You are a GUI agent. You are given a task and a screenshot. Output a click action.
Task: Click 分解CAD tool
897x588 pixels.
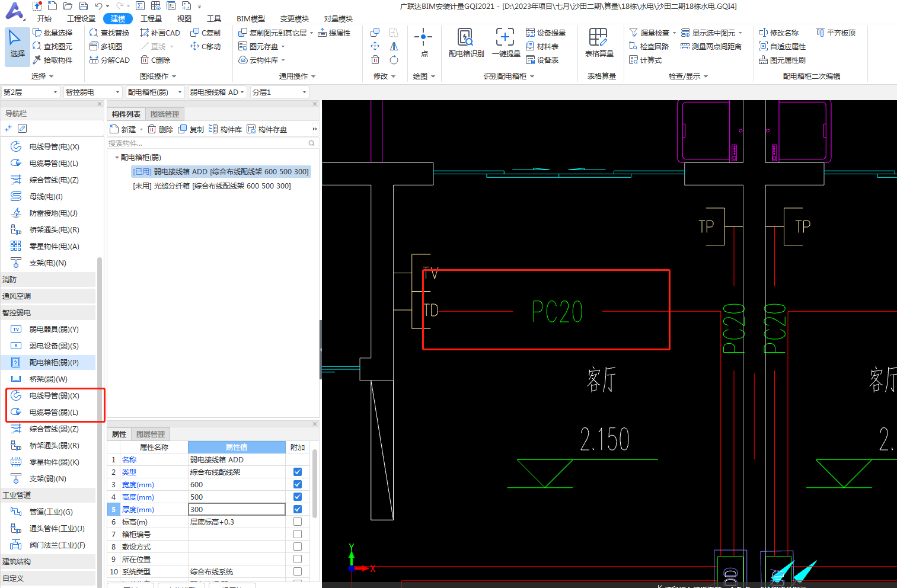point(109,60)
